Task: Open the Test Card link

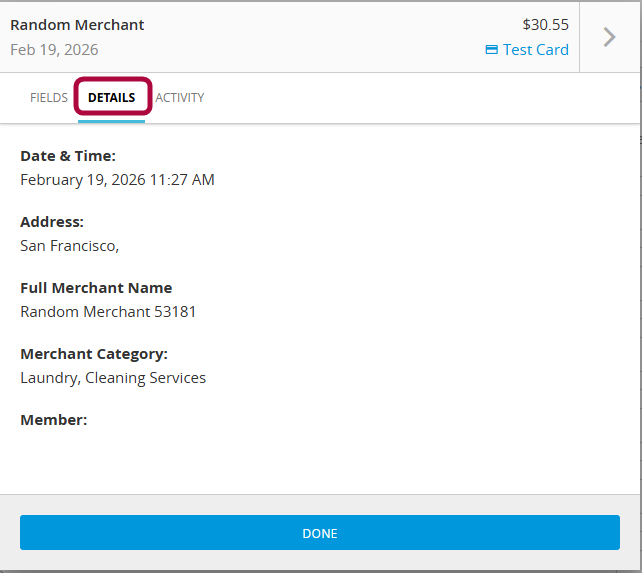Action: (x=535, y=50)
